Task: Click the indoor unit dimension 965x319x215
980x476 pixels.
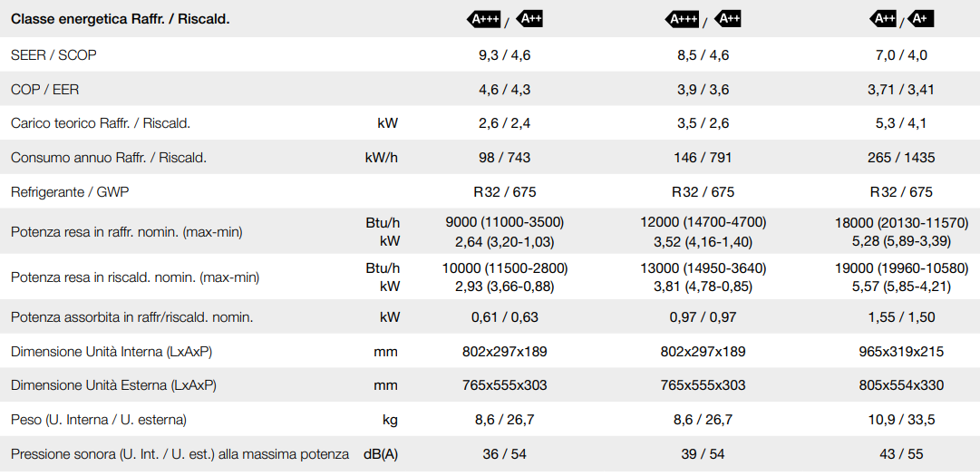Action: 901,352
